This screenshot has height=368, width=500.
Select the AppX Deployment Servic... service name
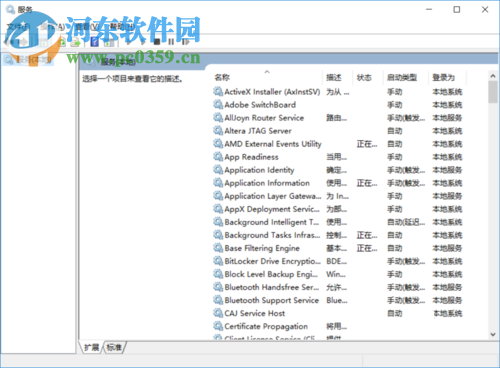tap(272, 209)
